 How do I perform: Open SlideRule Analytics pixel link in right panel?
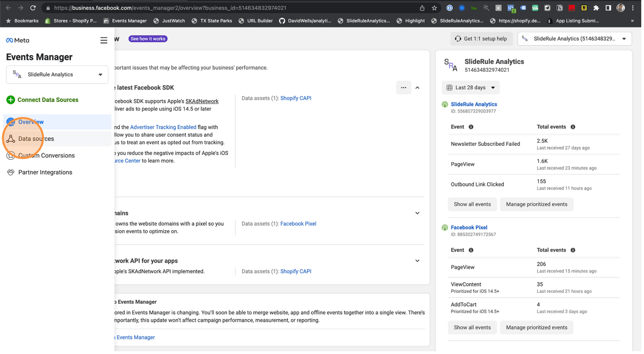click(x=474, y=104)
